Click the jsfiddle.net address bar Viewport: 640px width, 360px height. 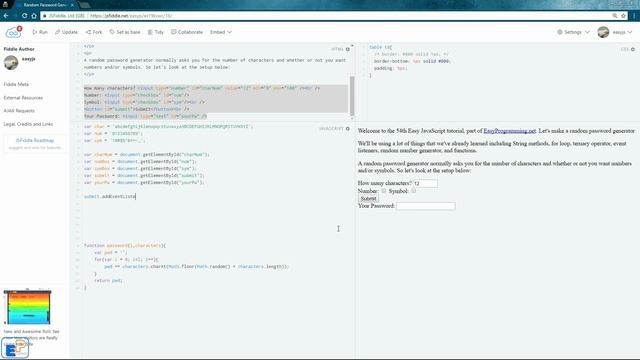pyautogui.click(x=327, y=16)
